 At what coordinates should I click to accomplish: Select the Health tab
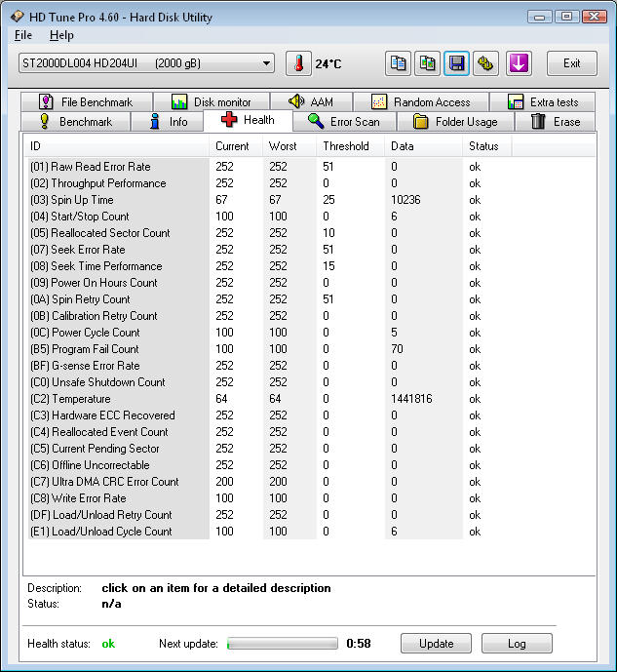tap(248, 120)
